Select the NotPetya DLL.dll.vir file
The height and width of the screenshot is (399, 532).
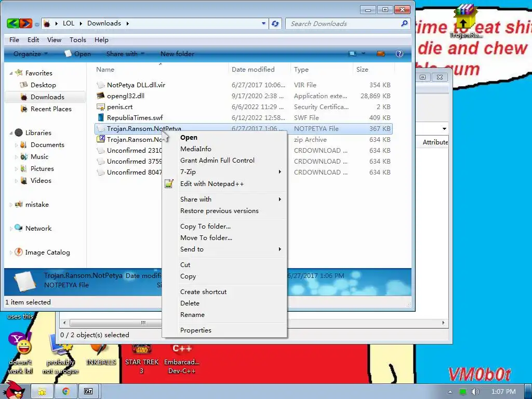(136, 85)
